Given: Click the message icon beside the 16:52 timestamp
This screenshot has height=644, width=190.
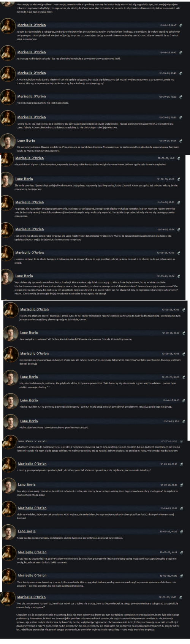Looking at the screenshot, I should coord(180,97).
